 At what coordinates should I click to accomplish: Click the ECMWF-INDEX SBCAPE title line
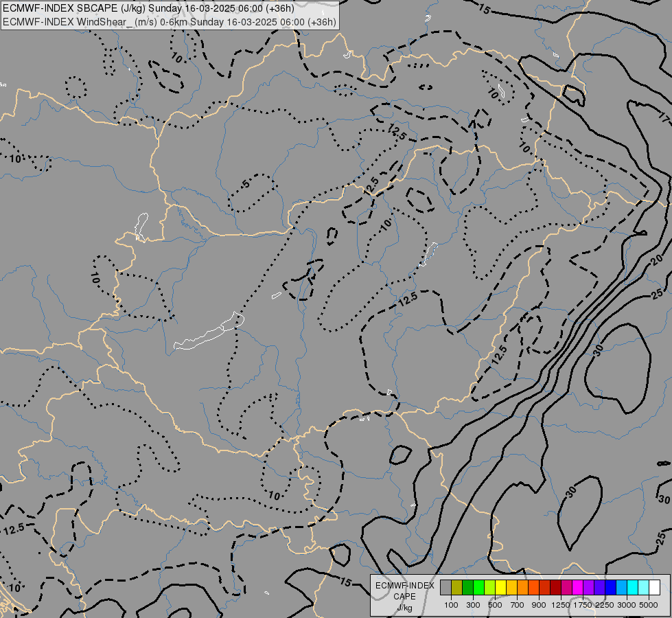tap(148, 8)
